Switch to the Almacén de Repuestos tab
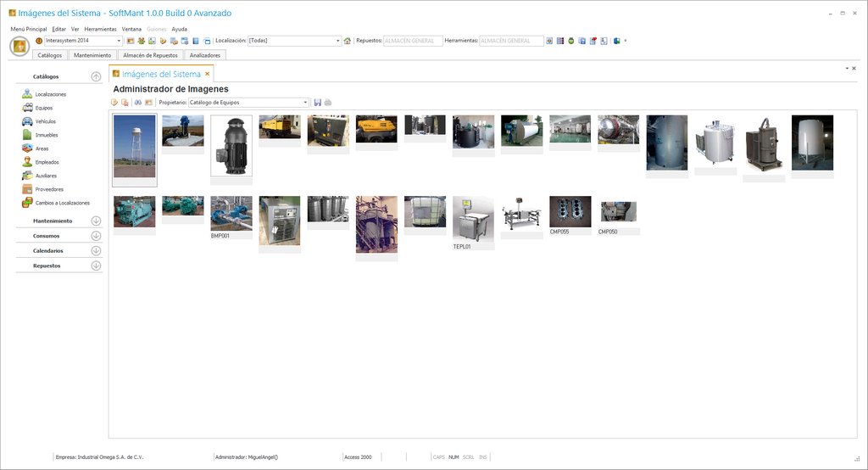 tap(150, 55)
